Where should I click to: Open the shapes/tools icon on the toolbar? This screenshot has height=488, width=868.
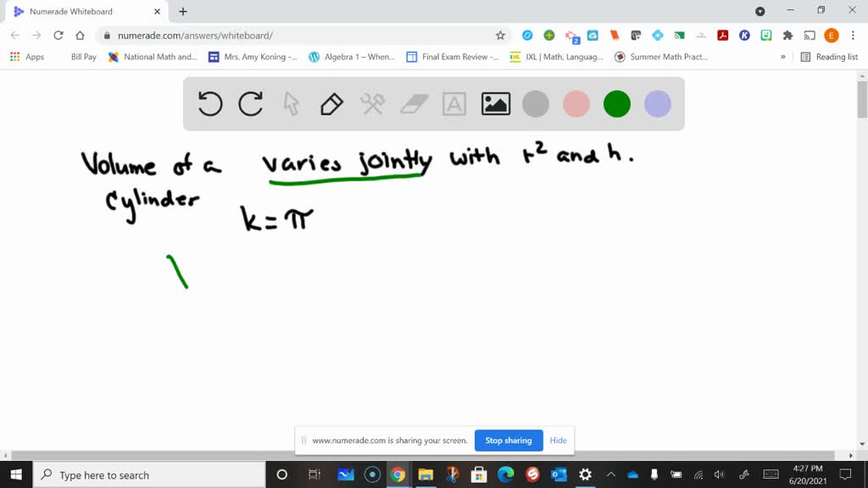coord(372,103)
